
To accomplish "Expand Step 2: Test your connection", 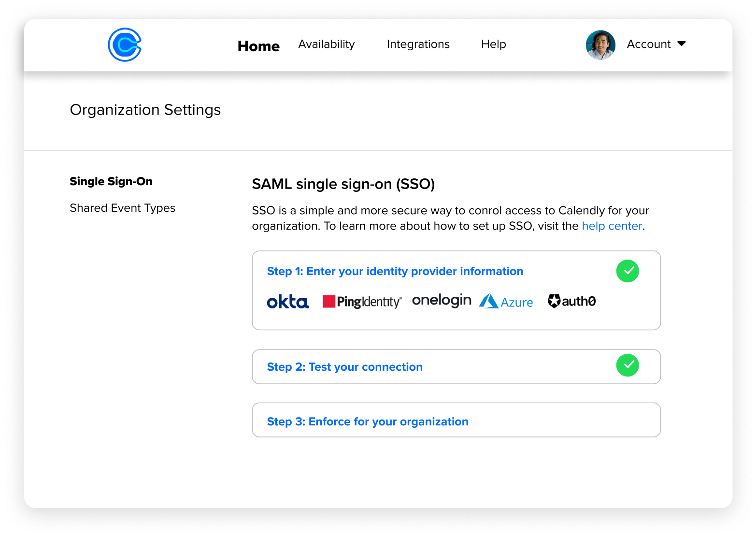I will [456, 367].
